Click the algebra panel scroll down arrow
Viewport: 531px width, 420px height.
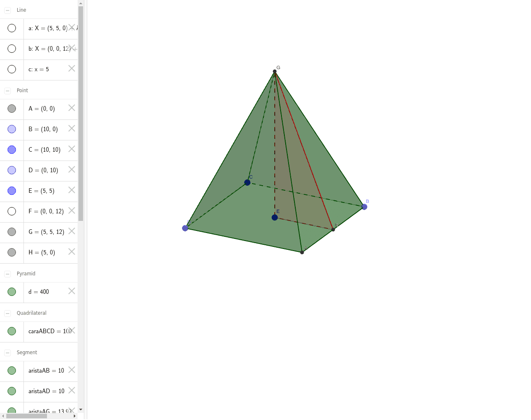coord(81,410)
